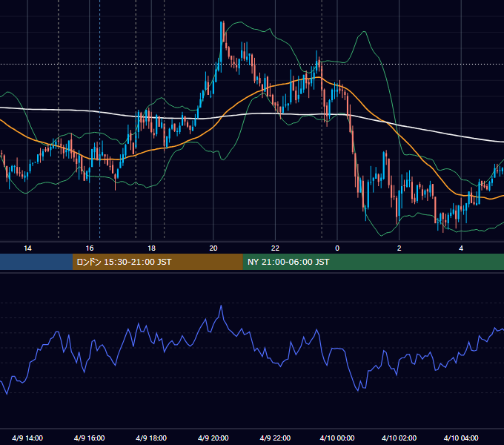Click the 4/9 18:00 indicator time label

click(151, 438)
